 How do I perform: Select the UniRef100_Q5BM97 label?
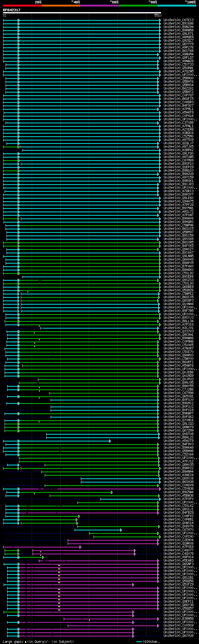pos(178,232)
